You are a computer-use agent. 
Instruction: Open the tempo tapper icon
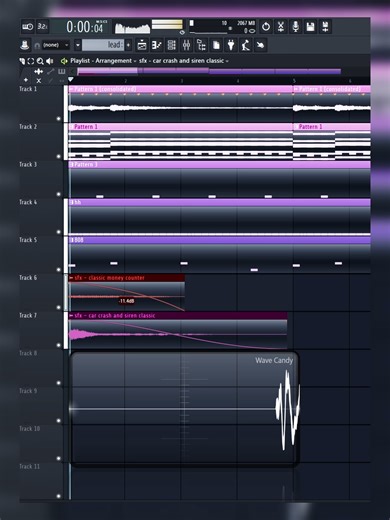point(246,45)
